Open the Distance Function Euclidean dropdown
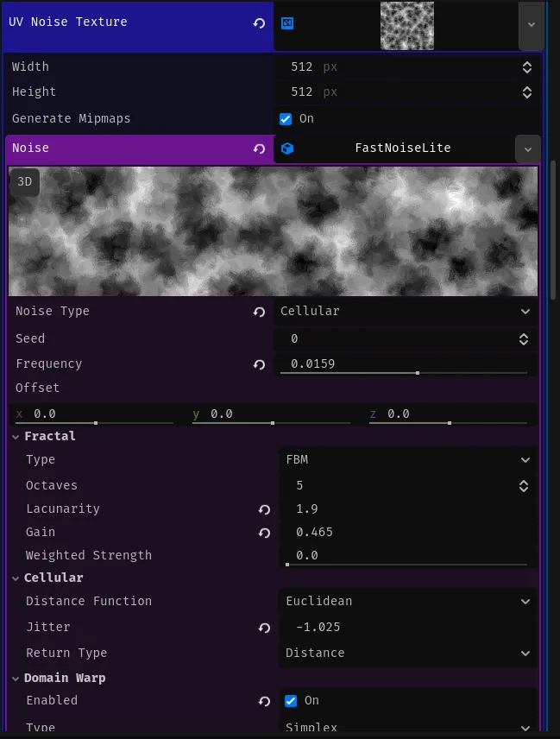The width and height of the screenshot is (560, 739). pyautogui.click(x=406, y=601)
